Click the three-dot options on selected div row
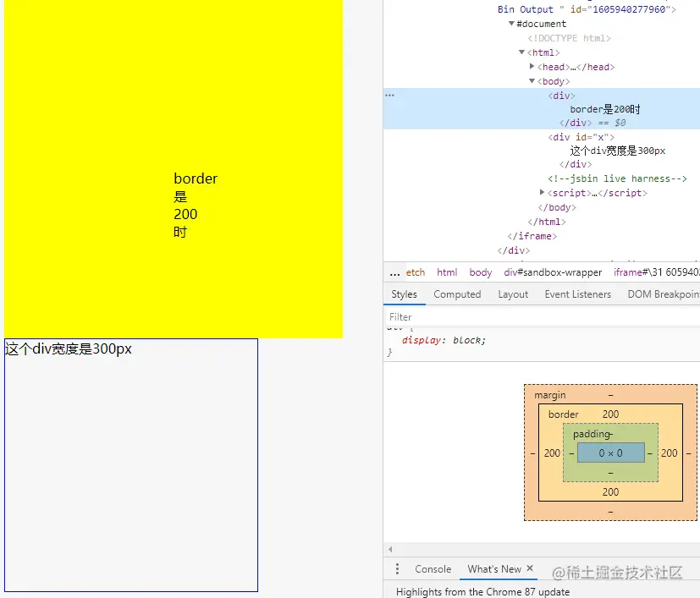 point(389,95)
